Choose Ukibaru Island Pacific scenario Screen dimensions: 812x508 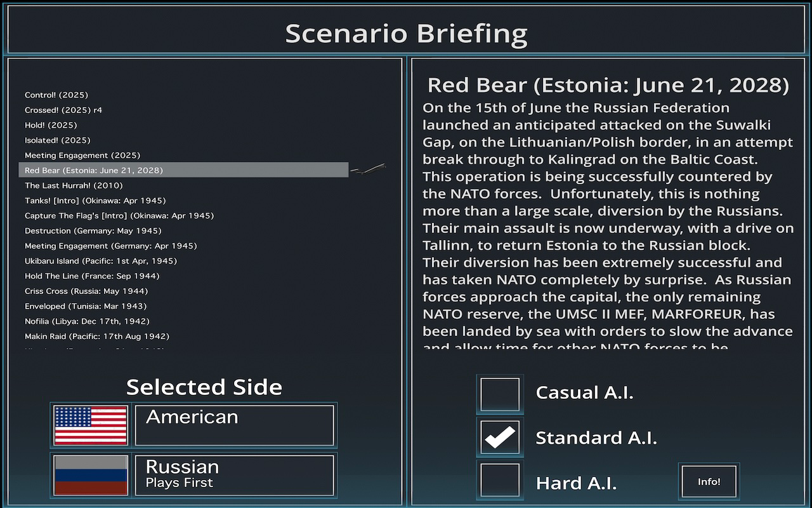coord(101,261)
